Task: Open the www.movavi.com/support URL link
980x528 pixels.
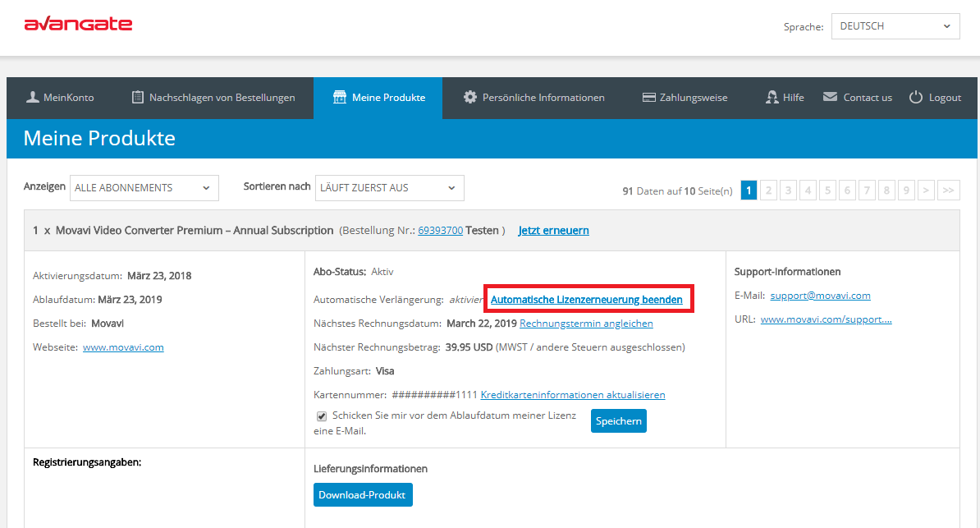Action: click(x=827, y=319)
